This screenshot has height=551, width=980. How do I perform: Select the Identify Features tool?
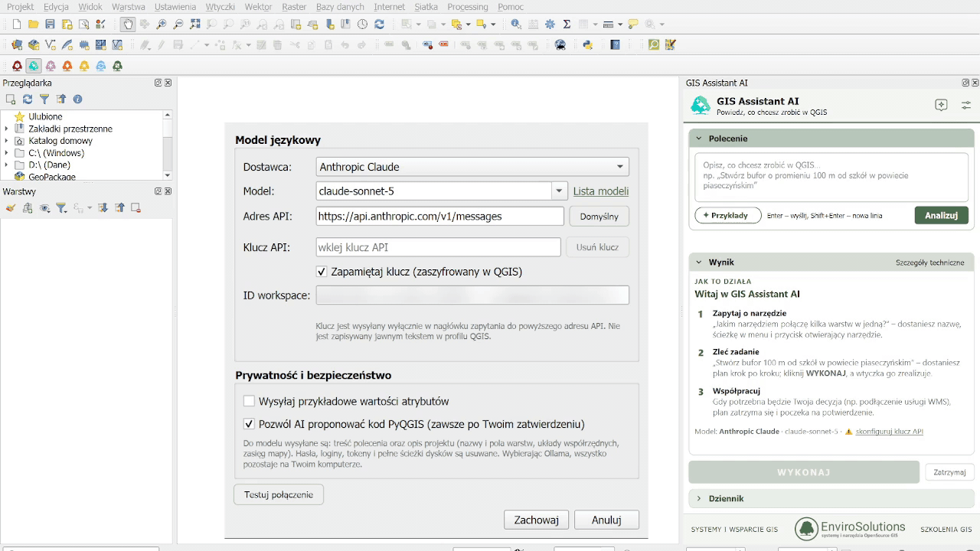tap(516, 24)
